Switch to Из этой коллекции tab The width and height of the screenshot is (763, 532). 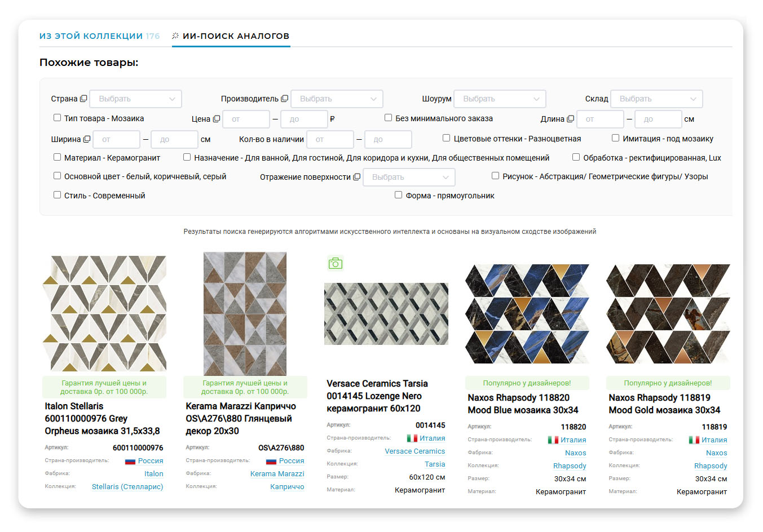click(99, 36)
